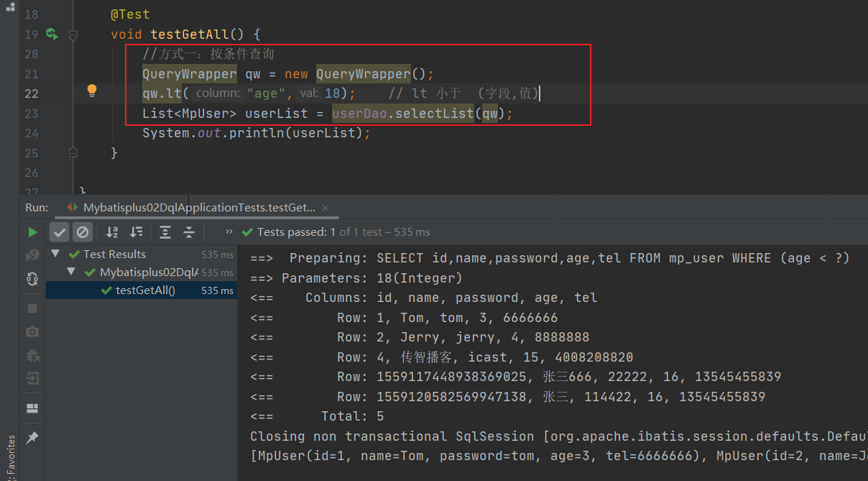Click the green Rerun test button
868x481 pixels.
click(32, 232)
